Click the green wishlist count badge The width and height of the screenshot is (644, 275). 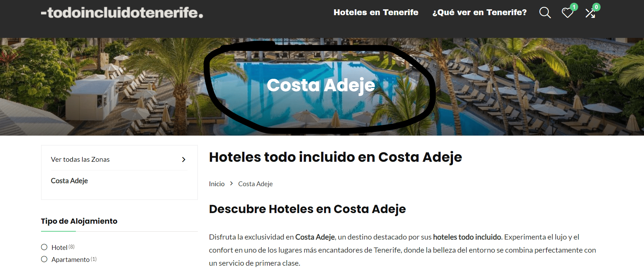point(574,7)
